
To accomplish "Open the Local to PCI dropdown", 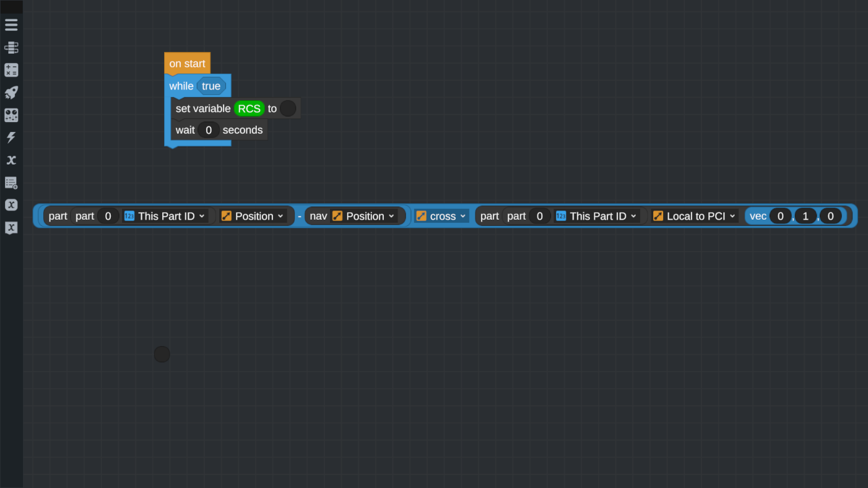I will pyautogui.click(x=695, y=216).
